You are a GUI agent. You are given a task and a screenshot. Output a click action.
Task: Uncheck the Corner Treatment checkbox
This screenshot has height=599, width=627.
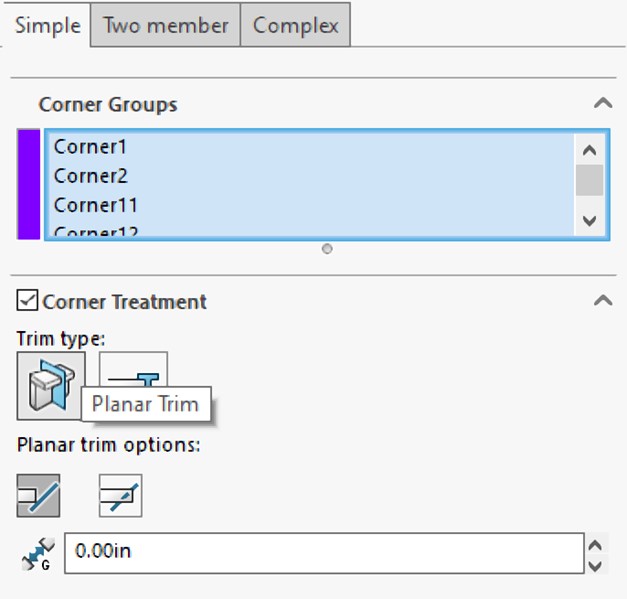pos(27,301)
